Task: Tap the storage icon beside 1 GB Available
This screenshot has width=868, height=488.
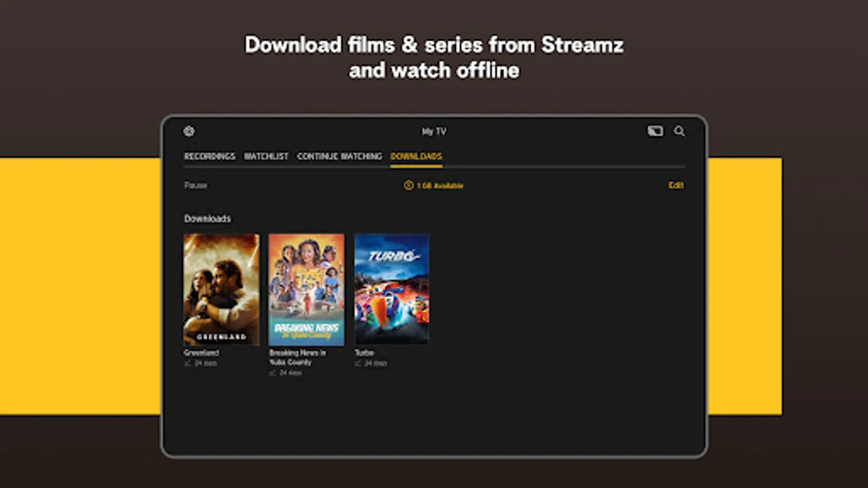Action: (x=409, y=185)
